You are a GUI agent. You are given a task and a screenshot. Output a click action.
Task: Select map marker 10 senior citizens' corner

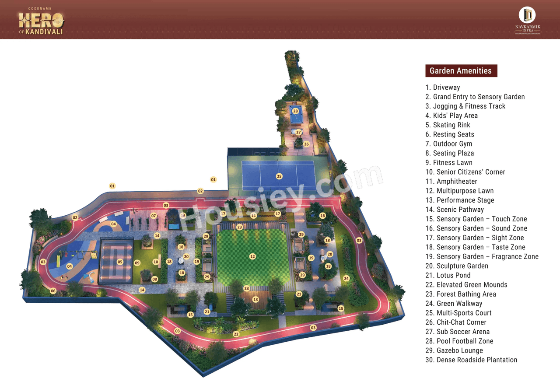[x=155, y=262]
